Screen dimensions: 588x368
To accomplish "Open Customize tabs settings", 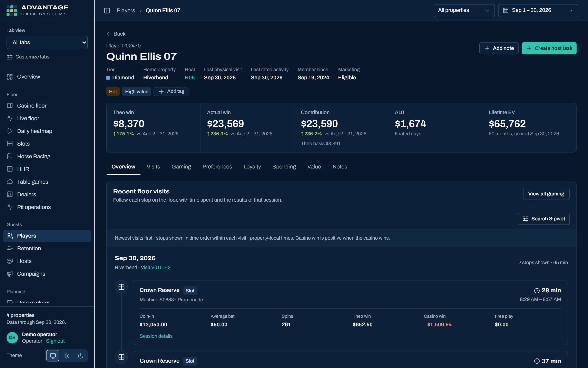I will click(x=28, y=57).
